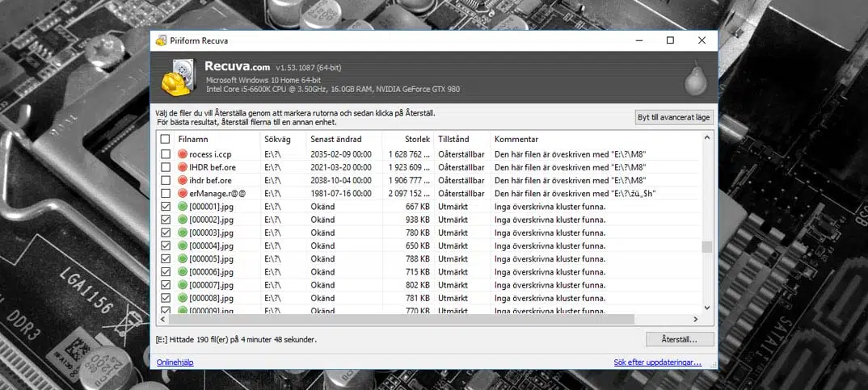
Task: Toggle the select-all checkbox in header
Action: pyautogui.click(x=166, y=140)
